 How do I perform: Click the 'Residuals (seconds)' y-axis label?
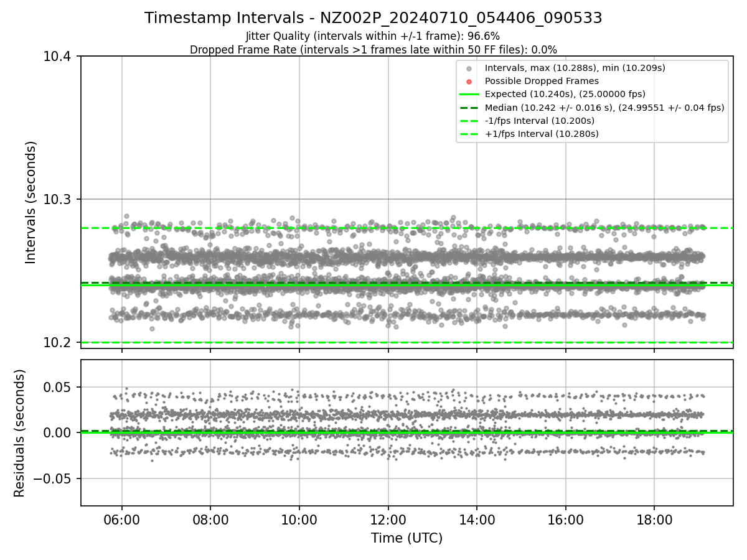coord(19,433)
